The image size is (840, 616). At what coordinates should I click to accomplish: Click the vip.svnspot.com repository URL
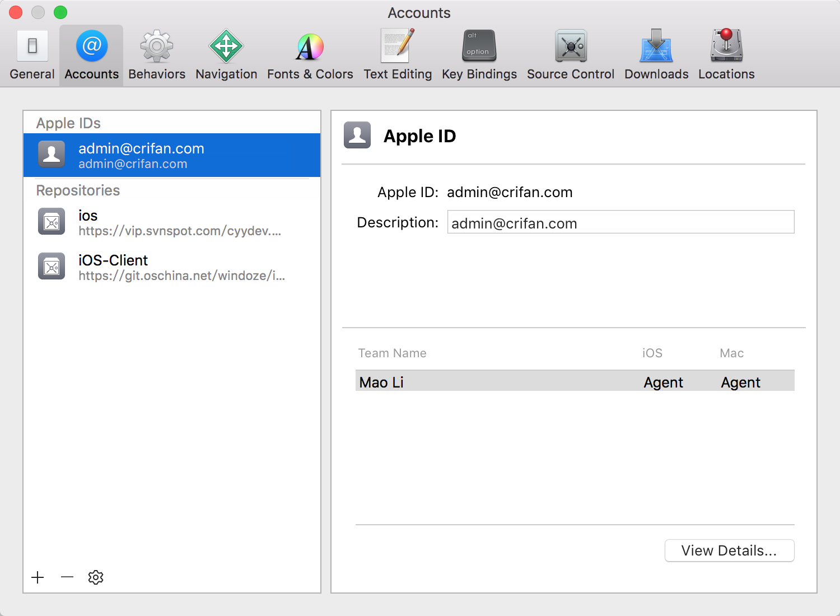point(180,231)
